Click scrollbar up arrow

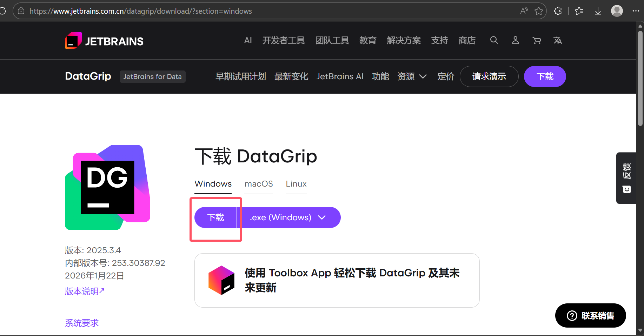point(640,26)
